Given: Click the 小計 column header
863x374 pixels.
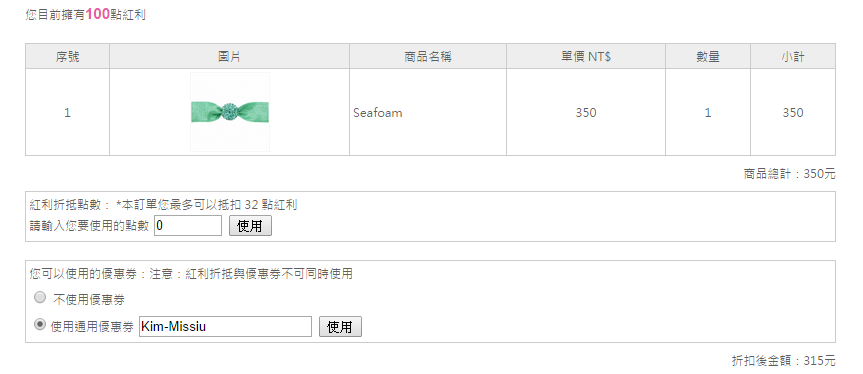Looking at the screenshot, I should point(793,56).
